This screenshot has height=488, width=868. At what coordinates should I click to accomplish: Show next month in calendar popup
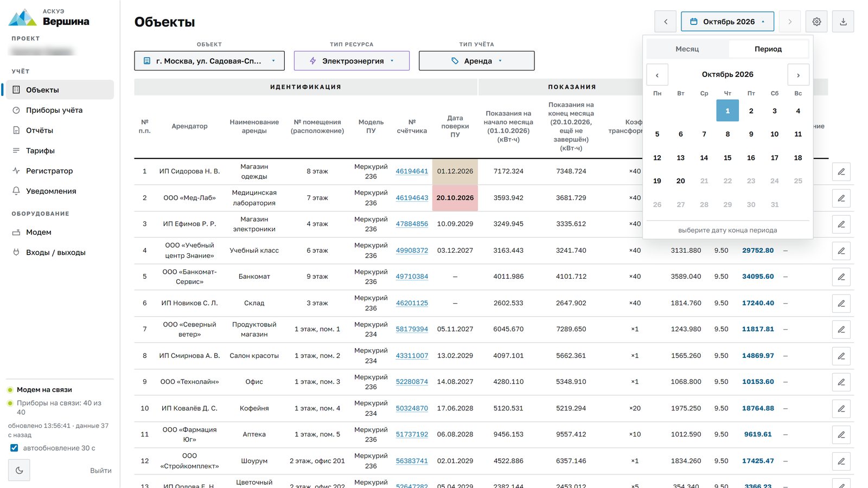798,75
